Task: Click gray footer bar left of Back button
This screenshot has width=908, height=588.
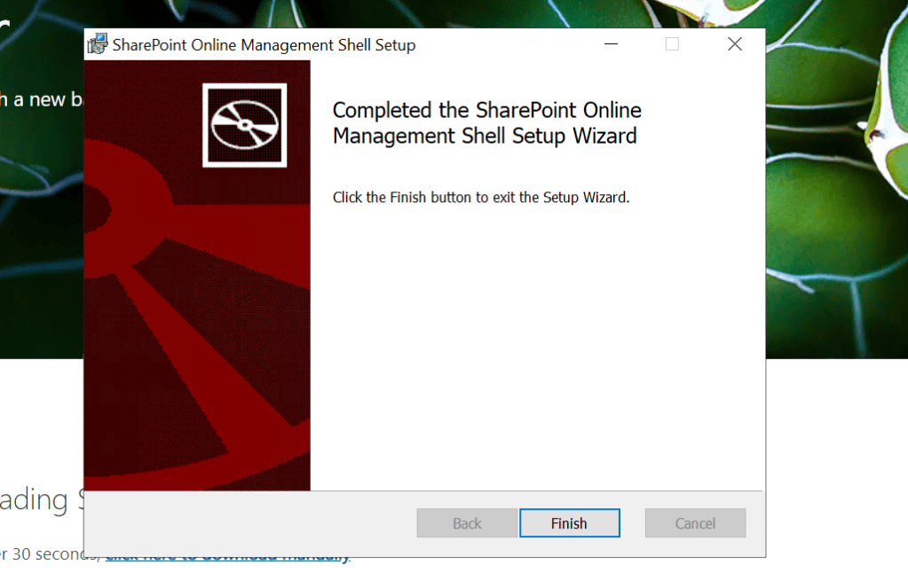Action: tap(249, 523)
